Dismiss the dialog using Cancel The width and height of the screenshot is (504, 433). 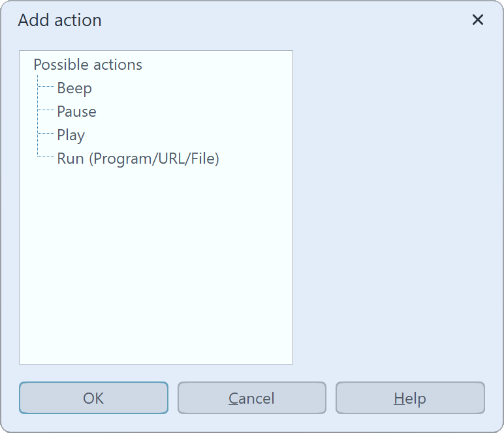[x=251, y=398]
